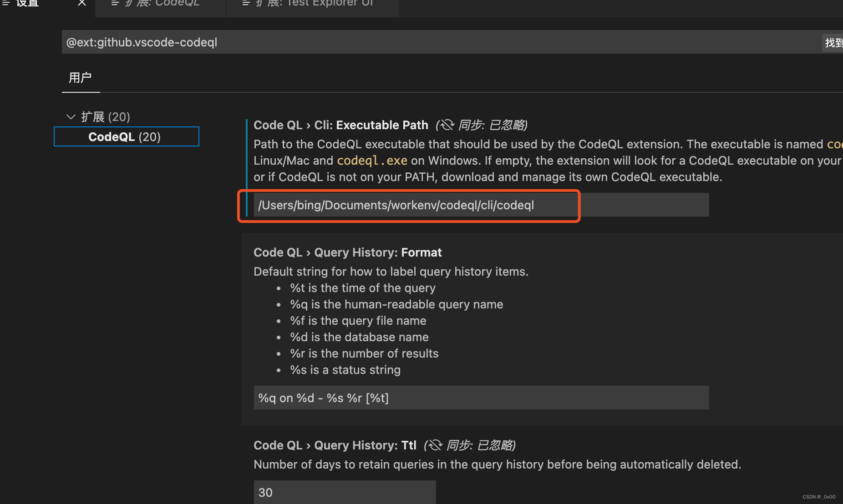Click the Cli: Executable Path setting title
The width and height of the screenshot is (843, 504).
coord(341,125)
